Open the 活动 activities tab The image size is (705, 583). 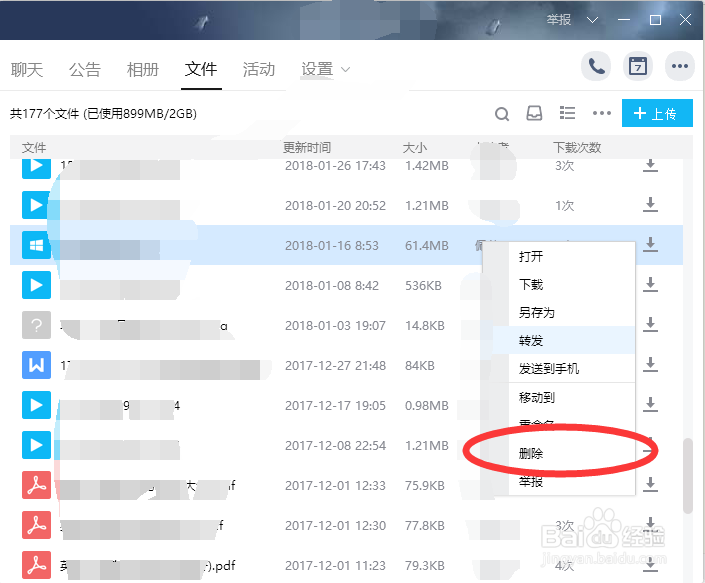259,69
